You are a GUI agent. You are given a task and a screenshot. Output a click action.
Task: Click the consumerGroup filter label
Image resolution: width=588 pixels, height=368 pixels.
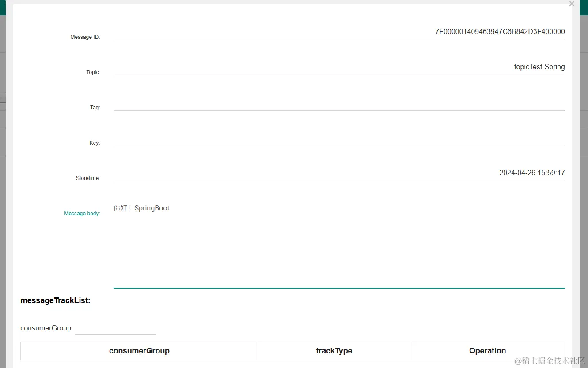tap(46, 328)
